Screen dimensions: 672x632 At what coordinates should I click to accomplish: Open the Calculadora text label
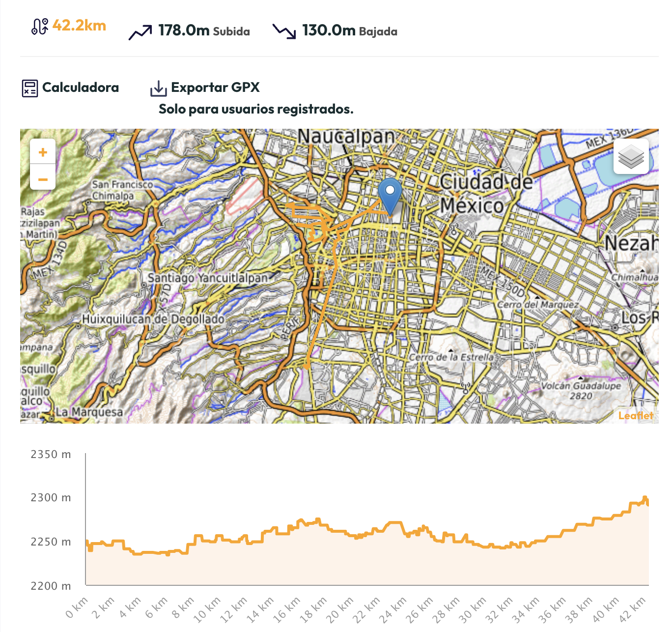(81, 87)
